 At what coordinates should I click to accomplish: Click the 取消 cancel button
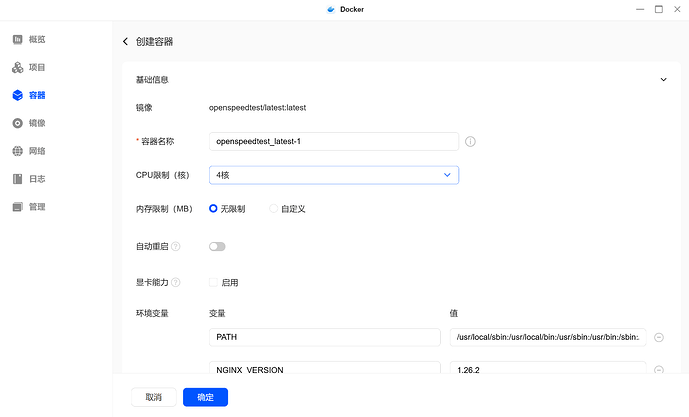[x=153, y=397]
